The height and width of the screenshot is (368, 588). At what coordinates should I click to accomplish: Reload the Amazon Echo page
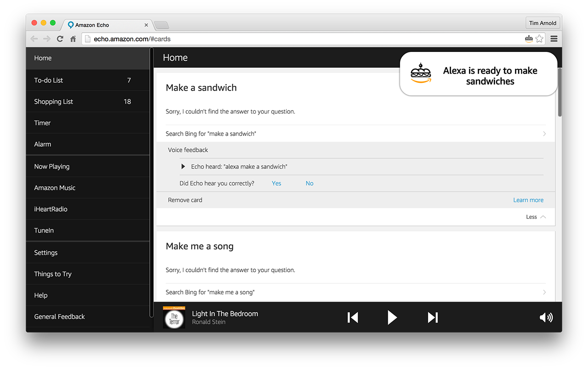60,39
